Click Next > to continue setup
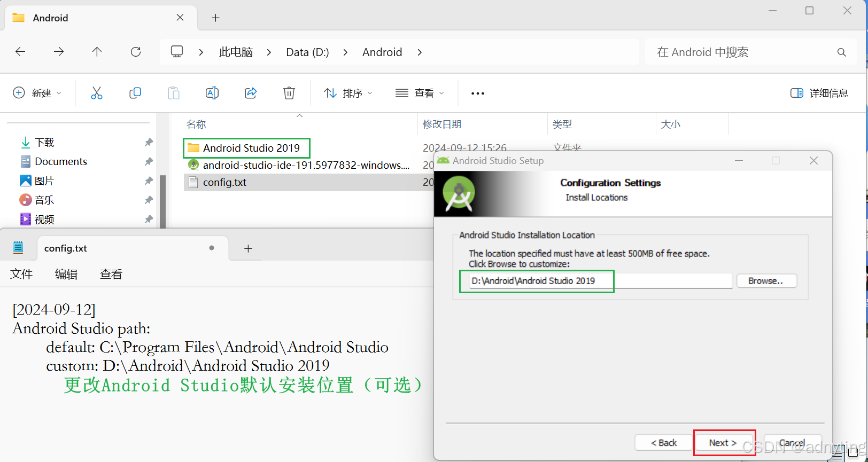This screenshot has height=462, width=868. (723, 443)
